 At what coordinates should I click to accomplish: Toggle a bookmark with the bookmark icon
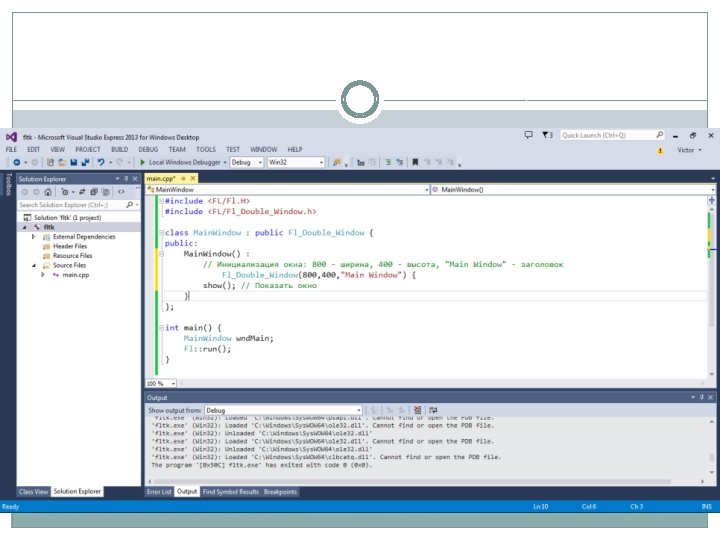click(415, 162)
